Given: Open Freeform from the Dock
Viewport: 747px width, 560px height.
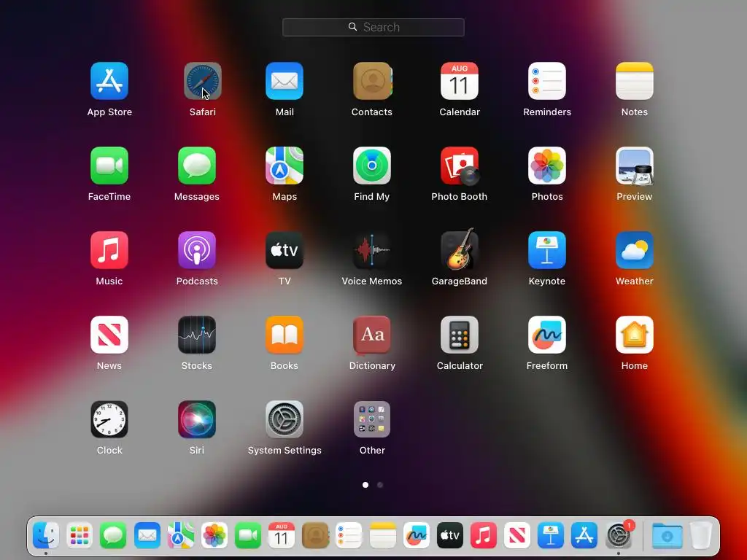Looking at the screenshot, I should point(417,536).
